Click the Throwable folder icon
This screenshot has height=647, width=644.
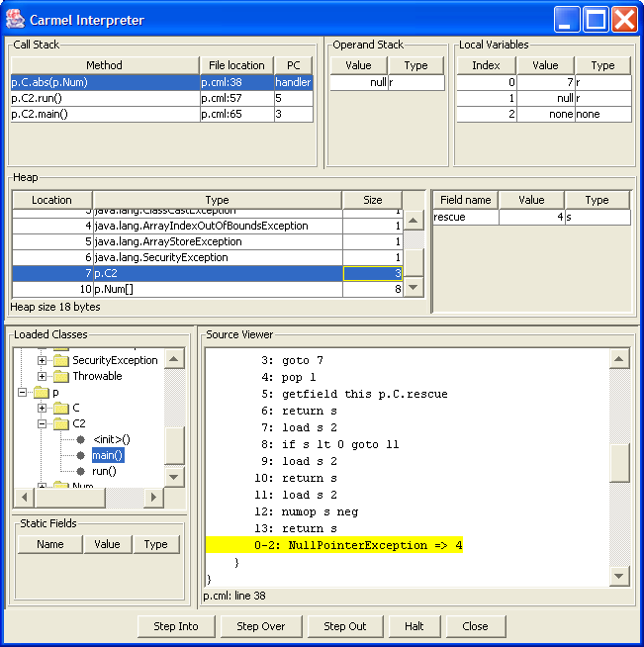pyautogui.click(x=60, y=376)
